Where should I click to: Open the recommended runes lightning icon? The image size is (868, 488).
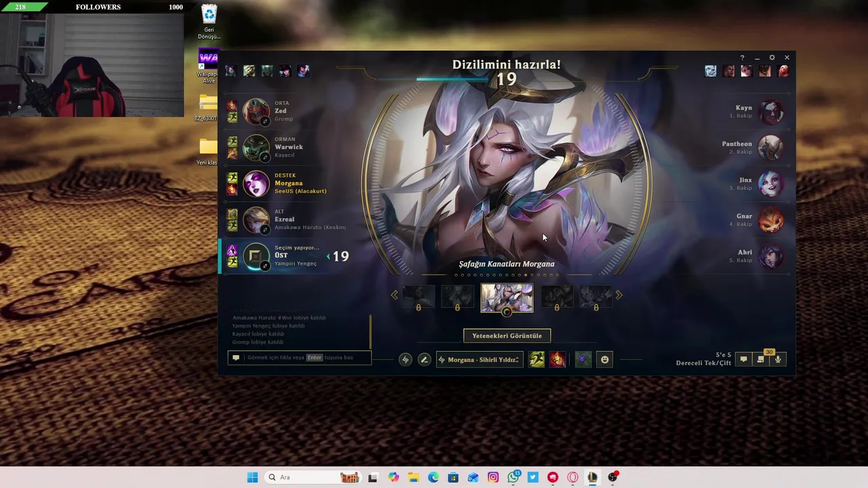coord(406,360)
